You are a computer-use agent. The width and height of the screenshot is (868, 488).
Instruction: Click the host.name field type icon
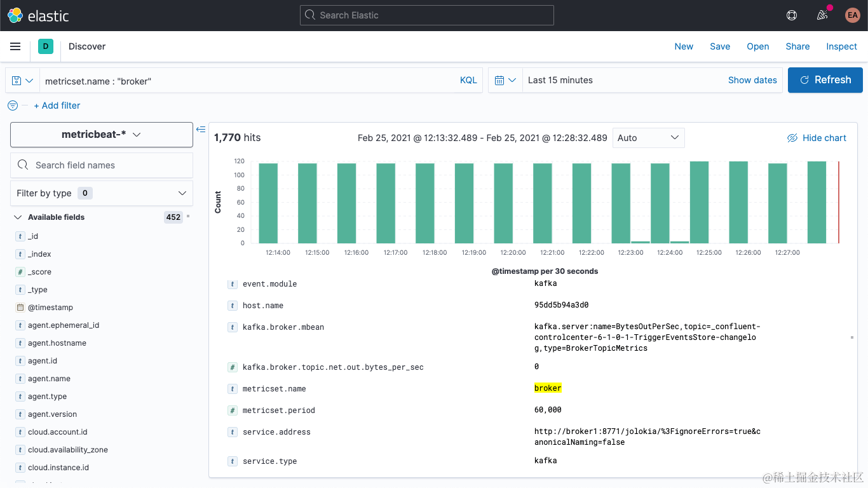tap(233, 306)
